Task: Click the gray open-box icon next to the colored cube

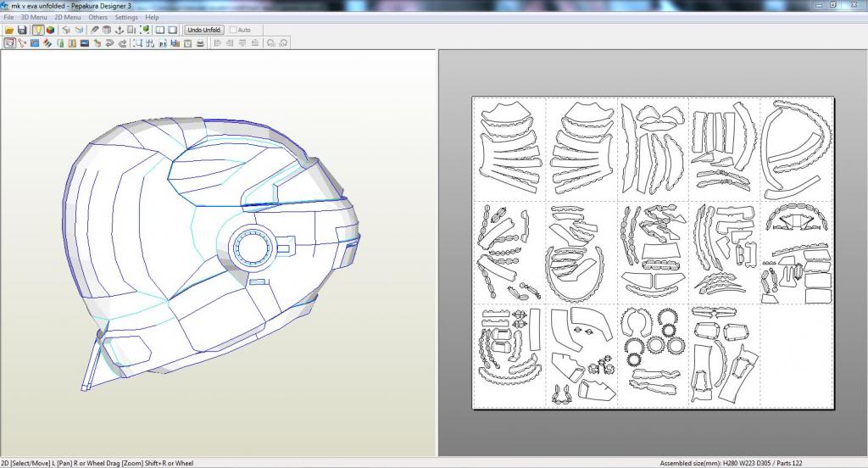Action: (66, 30)
